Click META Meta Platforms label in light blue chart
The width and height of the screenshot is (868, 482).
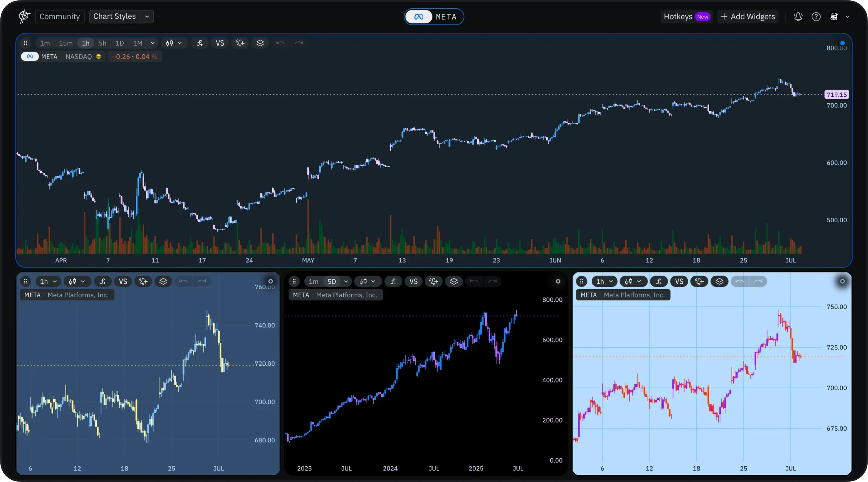tap(623, 295)
